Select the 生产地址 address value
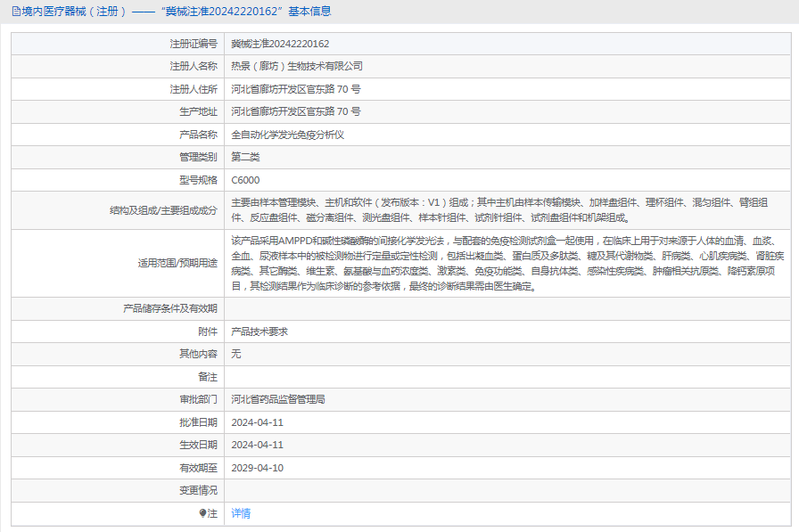799x532 pixels. coord(296,111)
